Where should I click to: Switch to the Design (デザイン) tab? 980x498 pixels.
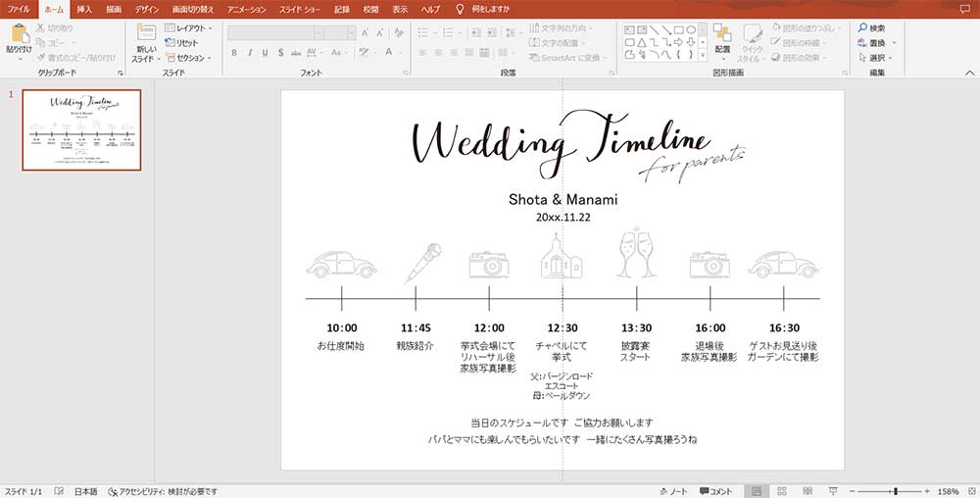pos(147,8)
